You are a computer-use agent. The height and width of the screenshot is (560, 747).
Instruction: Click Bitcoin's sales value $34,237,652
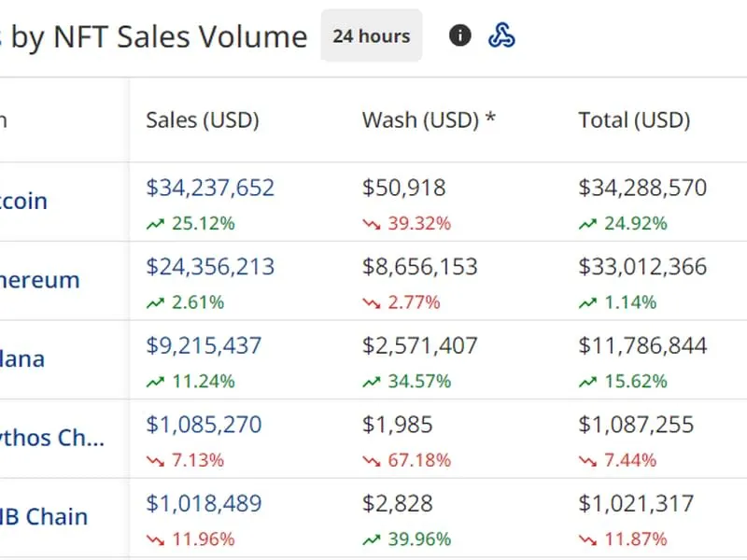[209, 188]
